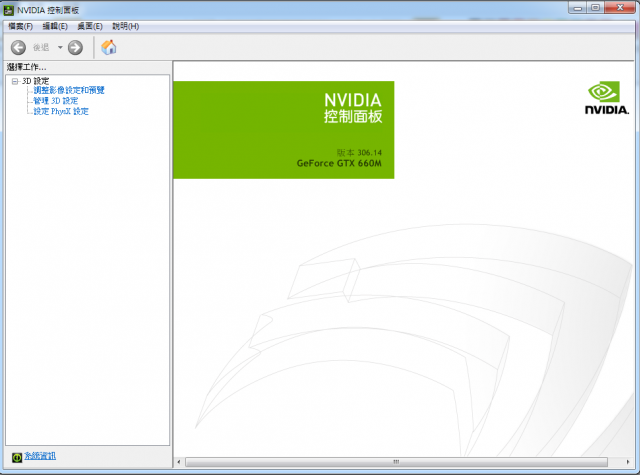Click the horizontal scrollbar thumb
640x475 pixels.
(396, 462)
